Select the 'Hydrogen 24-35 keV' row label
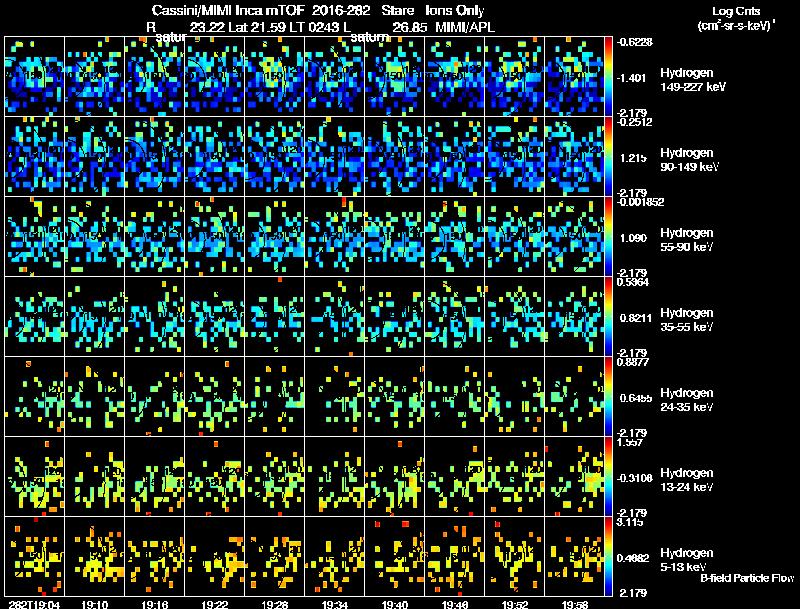This screenshot has height=609, width=800. click(687, 400)
